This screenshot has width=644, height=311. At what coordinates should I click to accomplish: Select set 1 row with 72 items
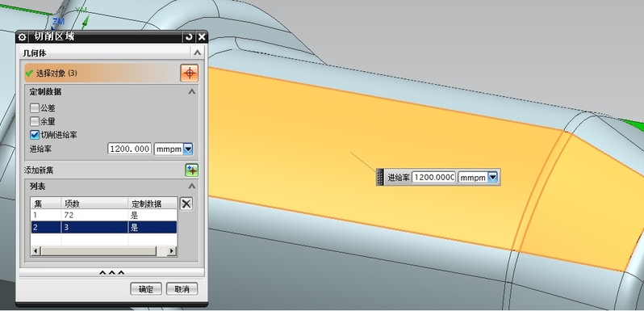[x=104, y=215]
